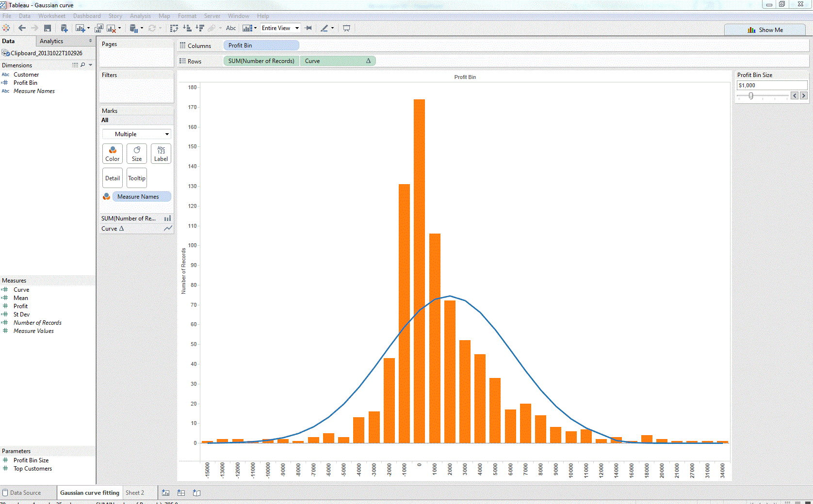Image resolution: width=813 pixels, height=504 pixels.
Task: Open the Detail shelf on Marks card
Action: coord(112,178)
